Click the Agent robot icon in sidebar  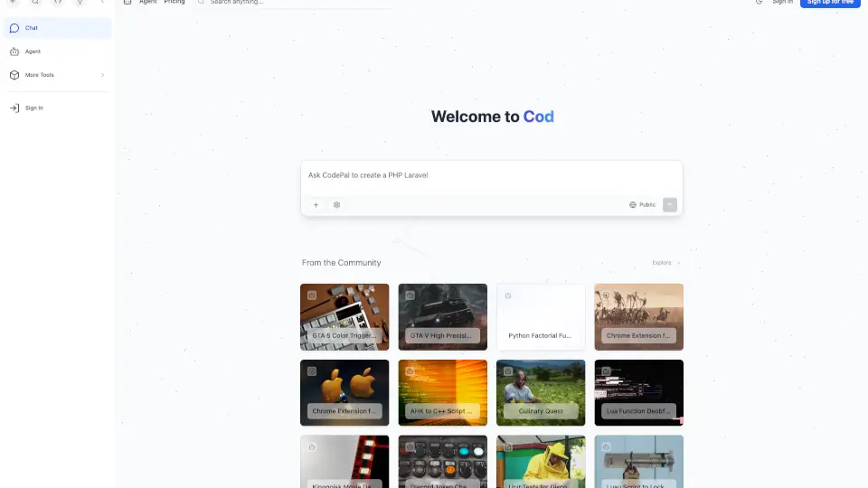[x=14, y=52]
